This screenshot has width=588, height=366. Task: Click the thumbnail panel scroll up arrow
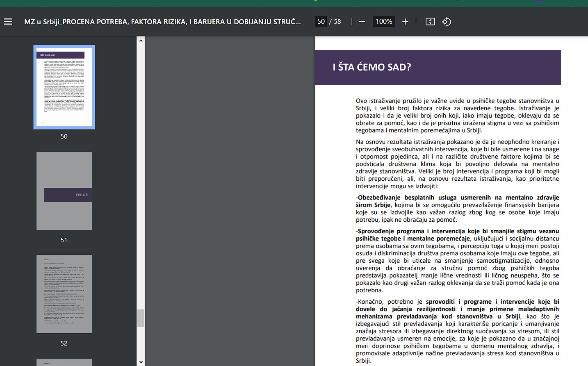point(141,40)
